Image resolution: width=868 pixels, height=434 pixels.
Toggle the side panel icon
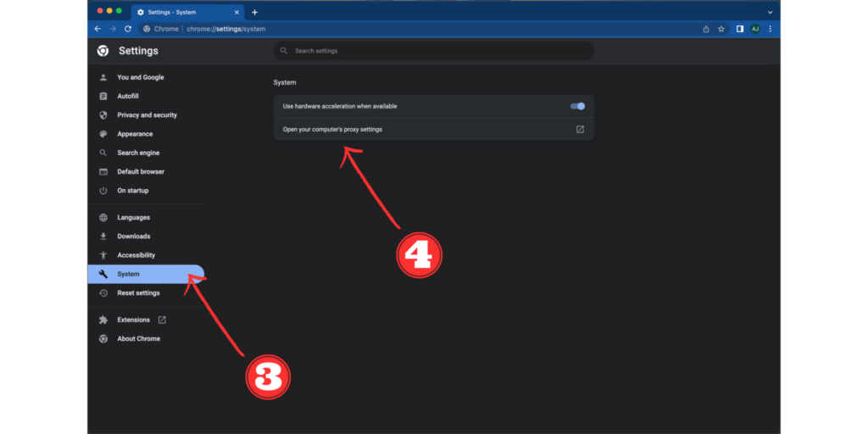(739, 29)
